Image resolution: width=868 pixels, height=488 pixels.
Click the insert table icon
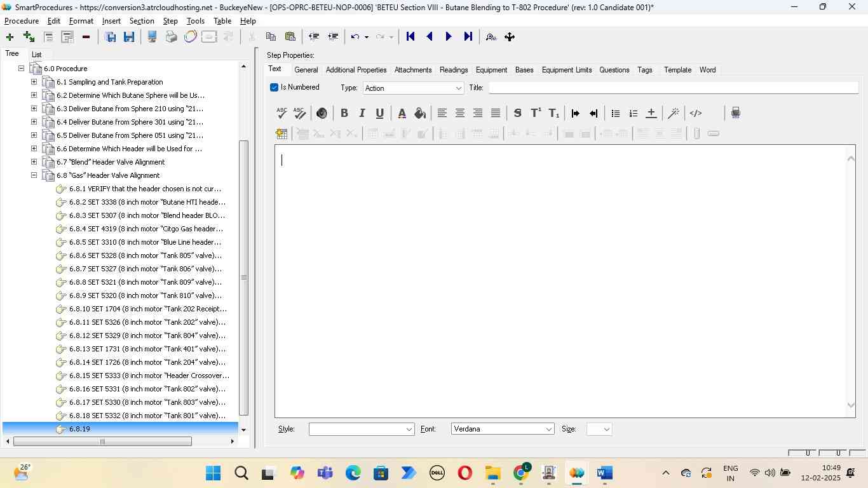281,133
